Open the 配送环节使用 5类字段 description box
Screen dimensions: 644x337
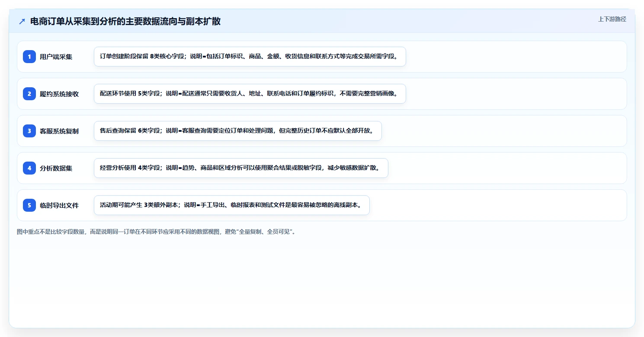pos(250,94)
